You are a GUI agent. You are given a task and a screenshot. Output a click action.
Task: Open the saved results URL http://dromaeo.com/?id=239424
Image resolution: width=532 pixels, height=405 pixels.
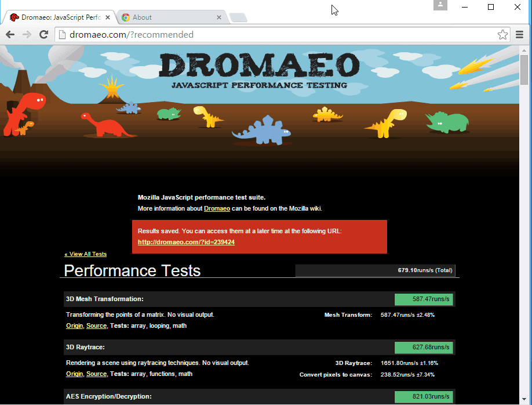(186, 243)
